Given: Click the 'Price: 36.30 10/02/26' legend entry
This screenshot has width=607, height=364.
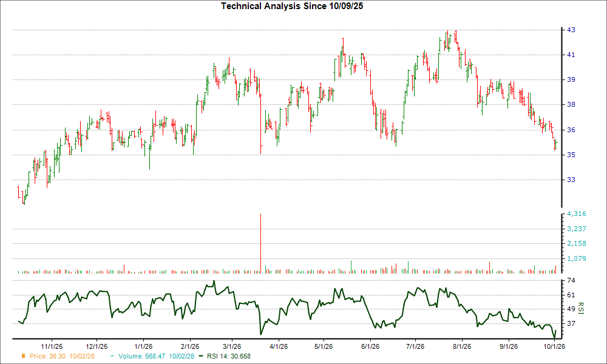Looking at the screenshot, I should click(x=62, y=356).
